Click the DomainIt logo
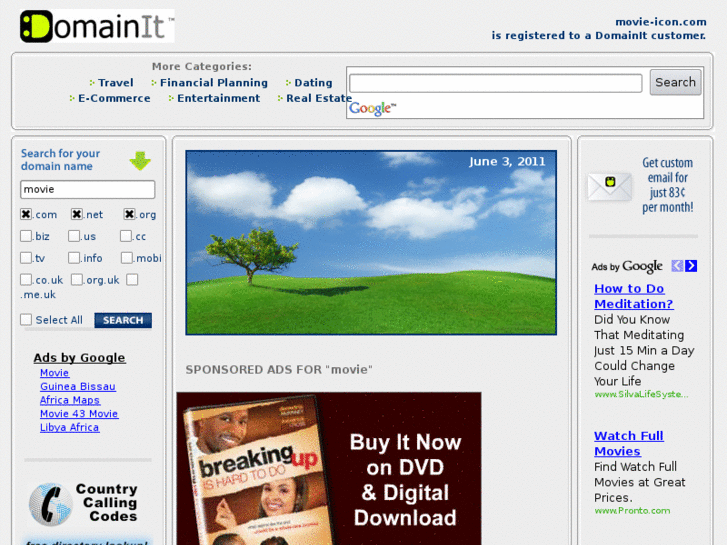 97,26
